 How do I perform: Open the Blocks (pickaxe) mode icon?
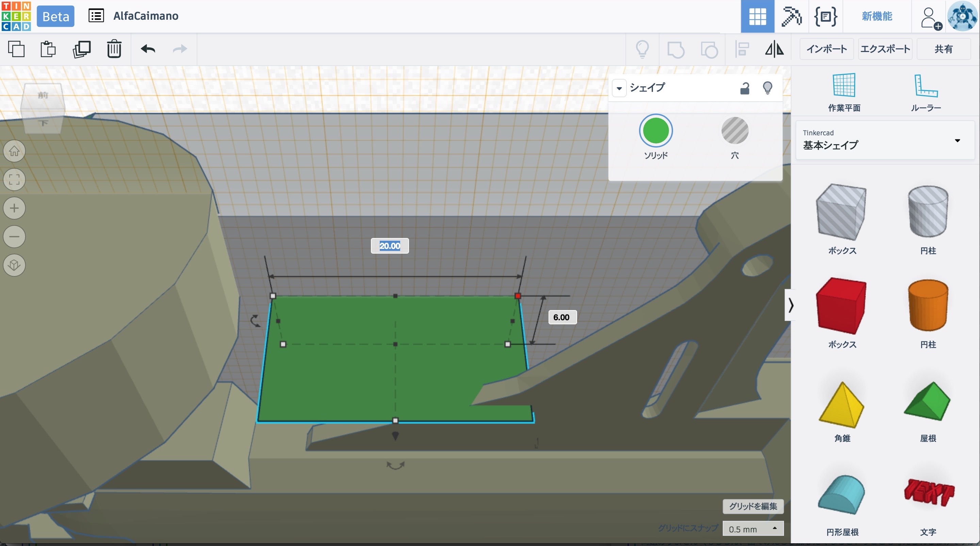pyautogui.click(x=791, y=16)
